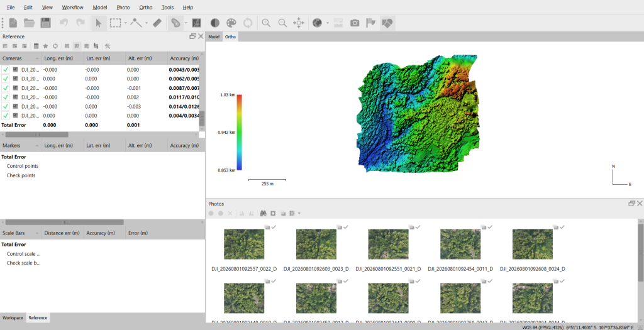Viewport: 644px width, 330px height.
Task: Click the Save project floppy disk icon
Action: coord(45,23)
